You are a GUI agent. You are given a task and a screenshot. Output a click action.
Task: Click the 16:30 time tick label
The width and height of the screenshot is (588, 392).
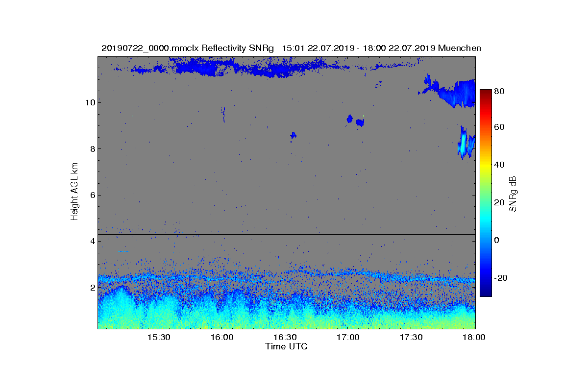(285, 338)
